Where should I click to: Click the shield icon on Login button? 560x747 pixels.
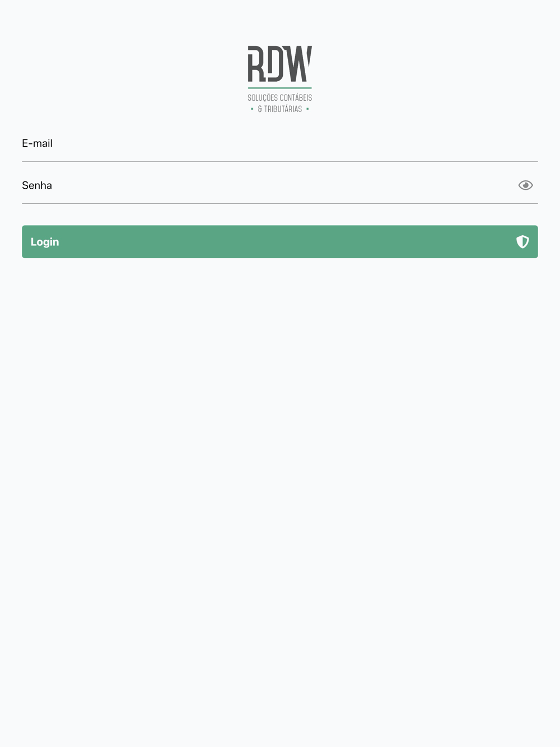522,242
